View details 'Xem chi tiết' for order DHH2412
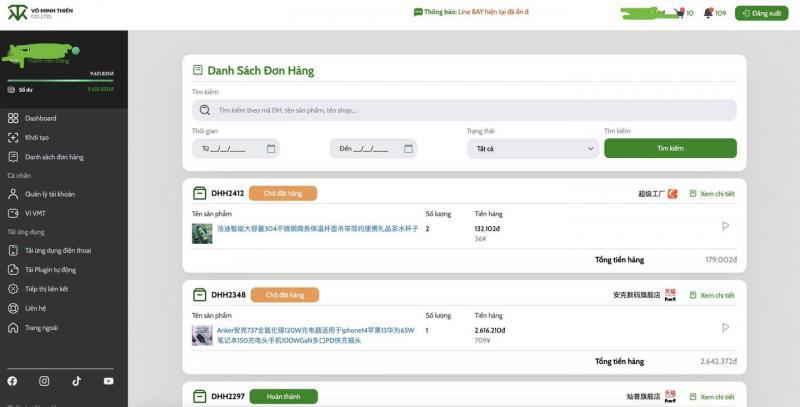Screen dimensions: 800x407 [712, 193]
